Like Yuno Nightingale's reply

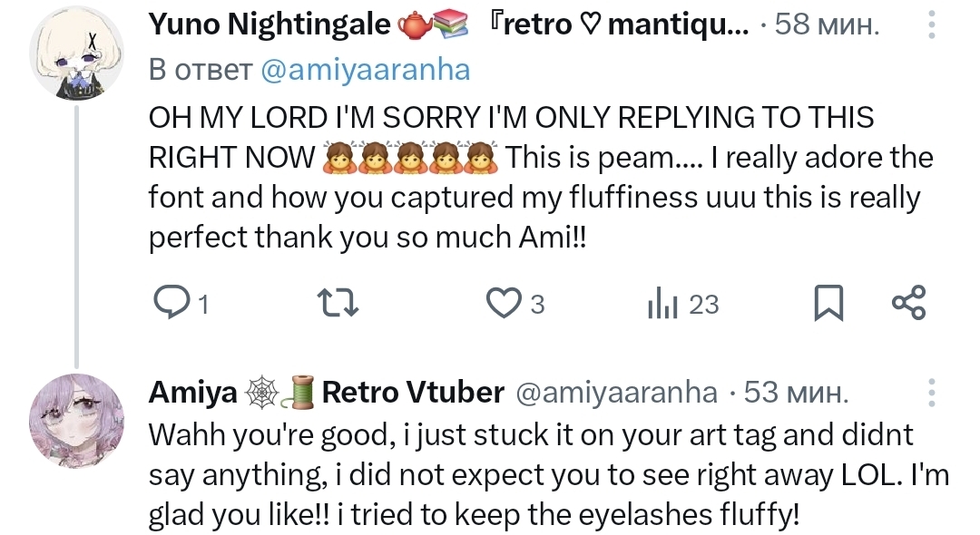[x=503, y=303]
